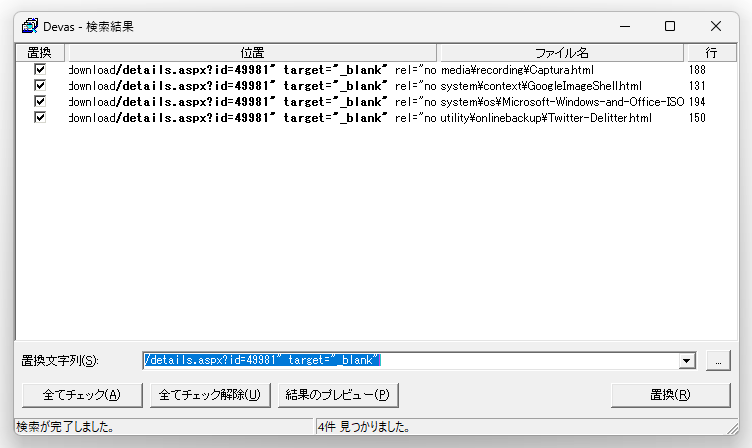Screen dimensions: 752x448
Task: Select file name system¥os¥Microsoft-Windows-and-Office-ISO
Action: click(x=562, y=102)
